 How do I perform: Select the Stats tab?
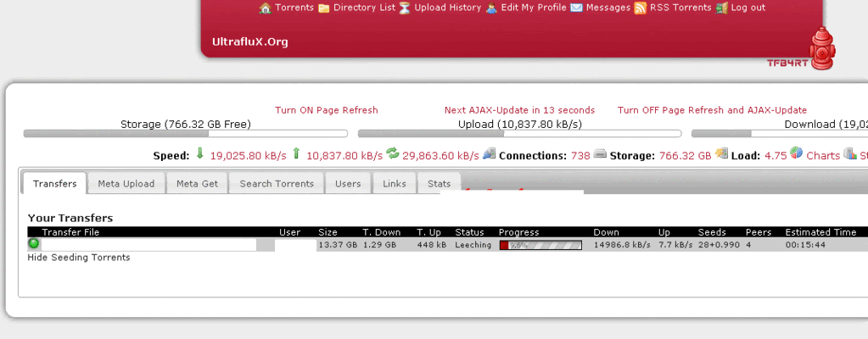[x=439, y=183]
